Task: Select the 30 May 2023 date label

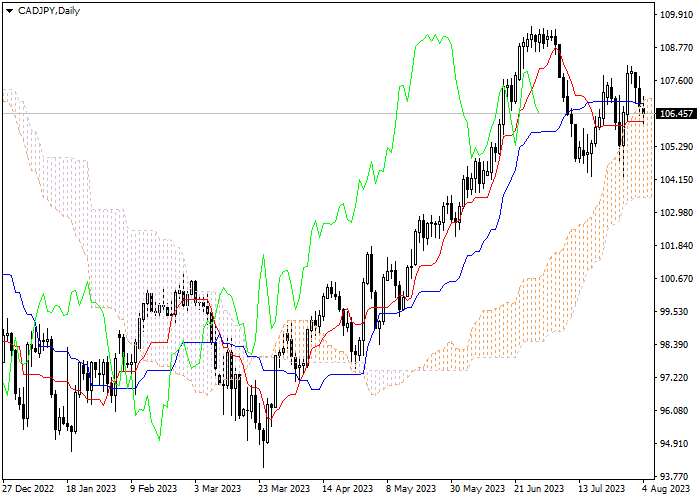Action: 477,489
